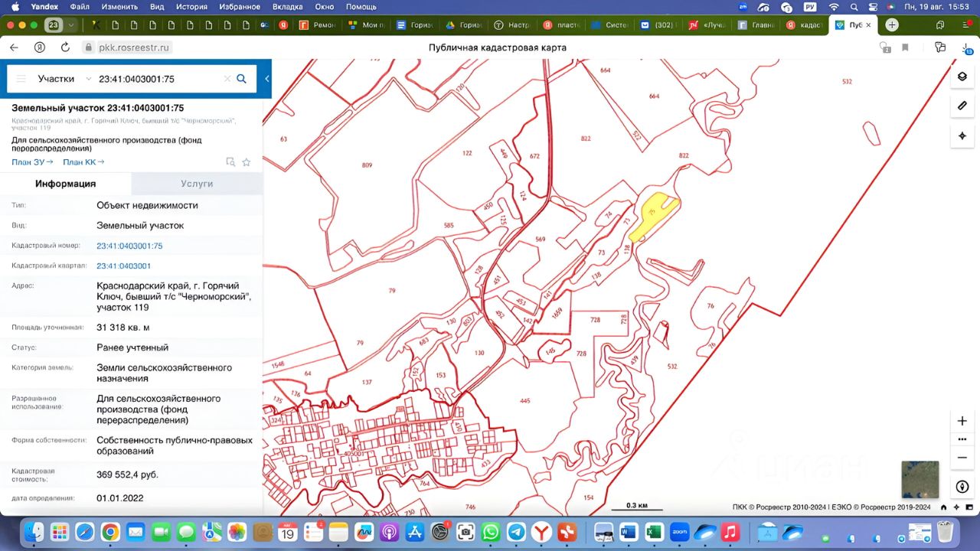Click the cadastral number search input
Image resolution: width=980 pixels, height=551 pixels.
tap(158, 79)
